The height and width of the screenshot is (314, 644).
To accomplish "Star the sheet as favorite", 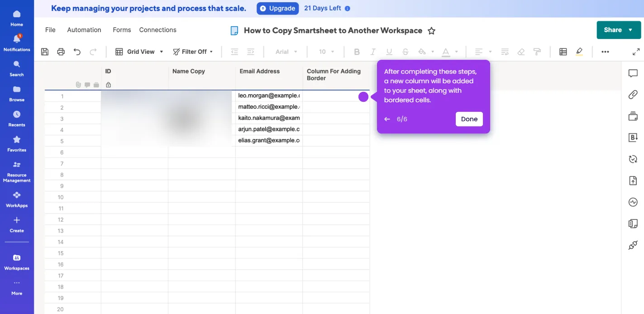I will (431, 31).
